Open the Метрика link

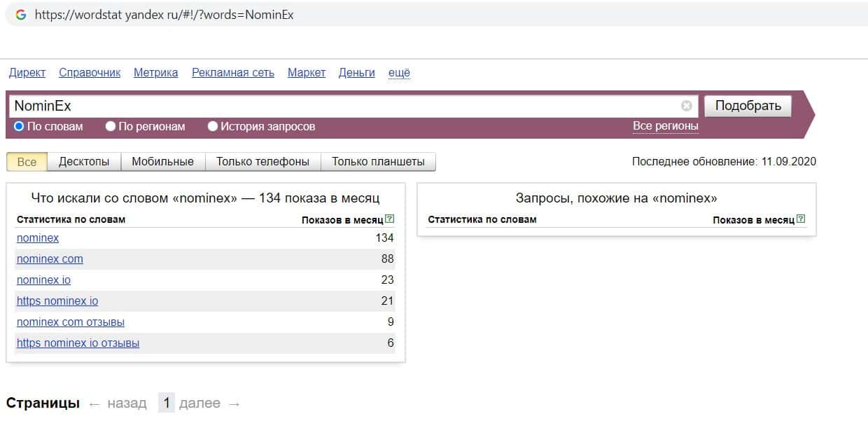[155, 73]
